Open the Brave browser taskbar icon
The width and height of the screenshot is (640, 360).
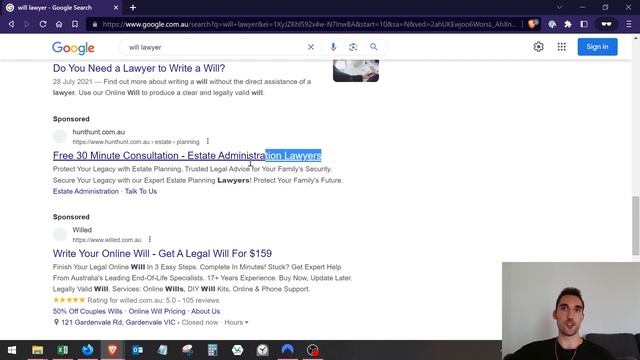(x=113, y=350)
